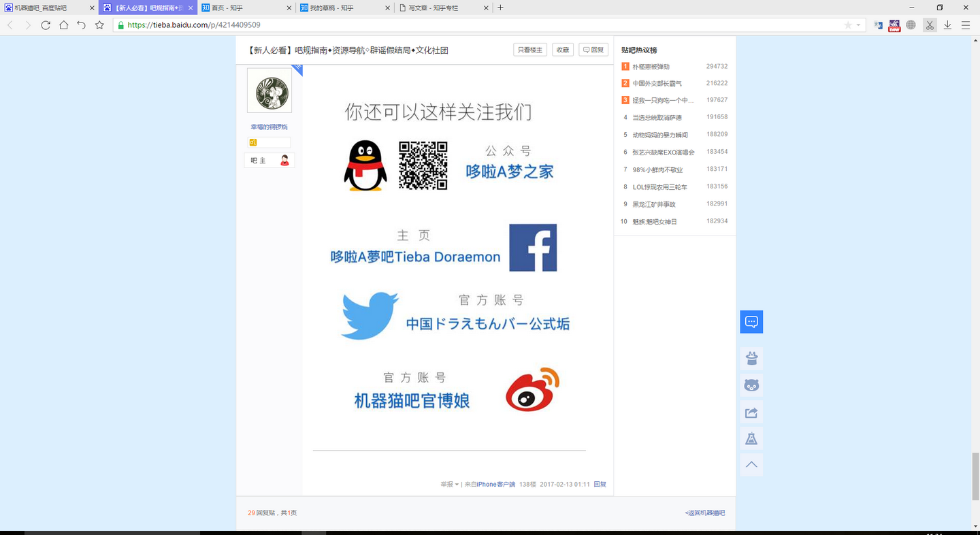Click the Twitter bird logo

coord(370,316)
